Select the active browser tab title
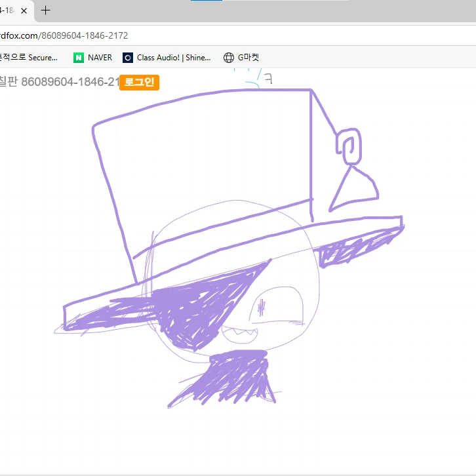 tap(7, 10)
